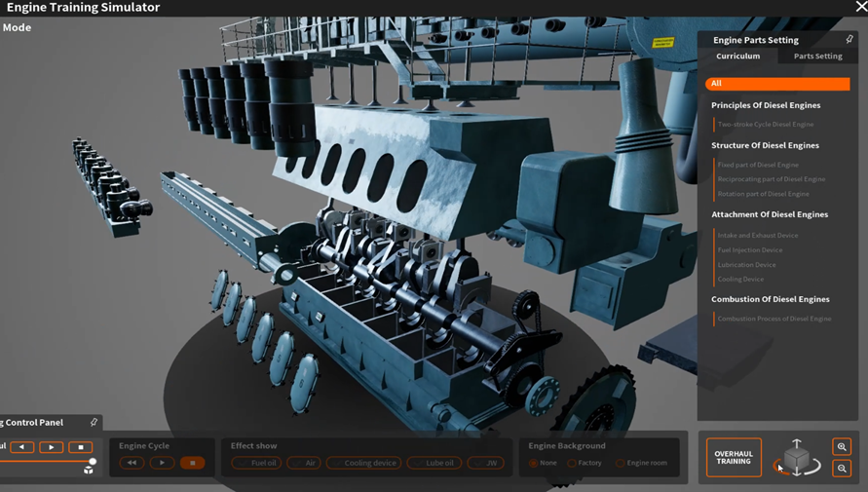
Task: Open Rotation part of Diesel Engine
Action: pyautogui.click(x=764, y=194)
